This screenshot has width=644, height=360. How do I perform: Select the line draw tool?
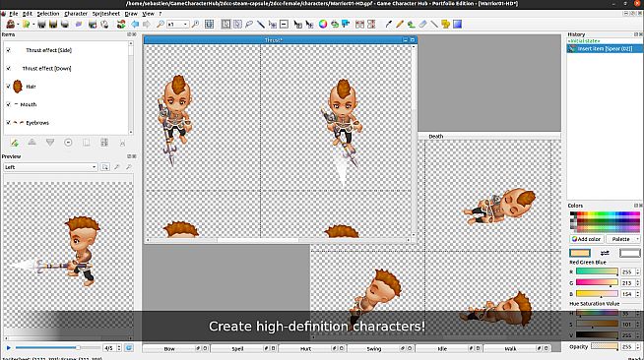(x=434, y=25)
